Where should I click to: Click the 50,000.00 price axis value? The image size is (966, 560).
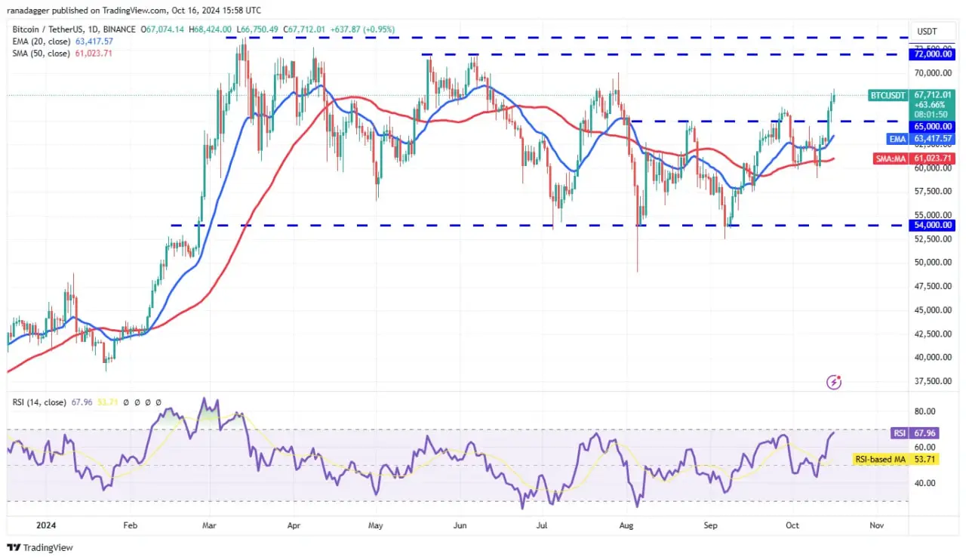coord(933,263)
